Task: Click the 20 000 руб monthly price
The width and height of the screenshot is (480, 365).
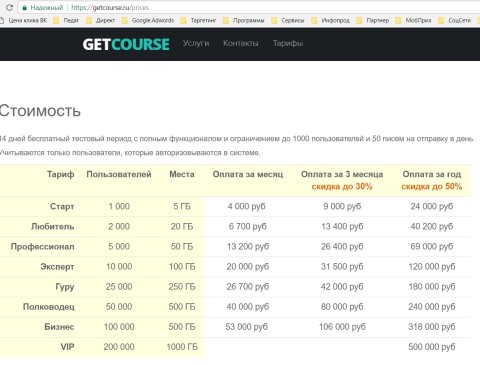Action: point(248,267)
